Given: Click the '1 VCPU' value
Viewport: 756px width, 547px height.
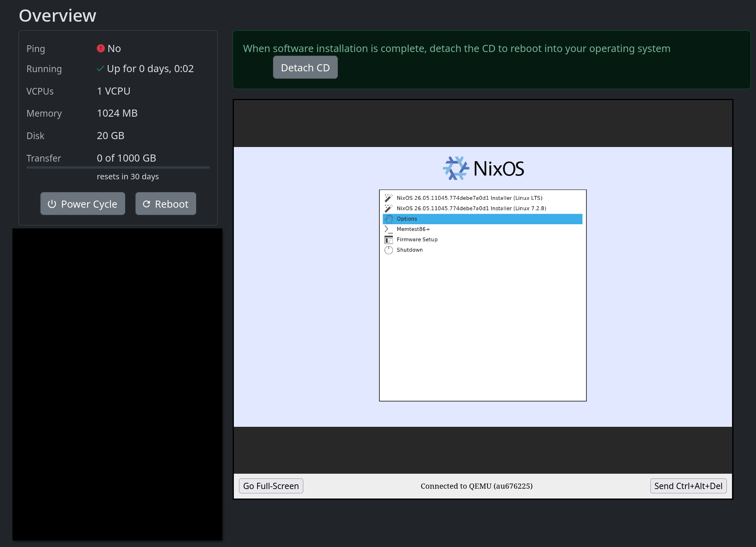Looking at the screenshot, I should (114, 91).
